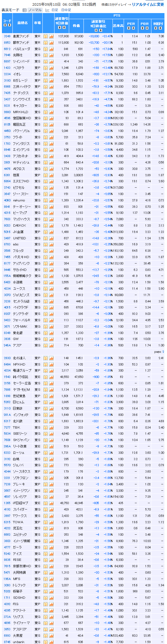Select stock name 都市ファンド
Viewport: 167px width, 644px height.
(x=21, y=43)
